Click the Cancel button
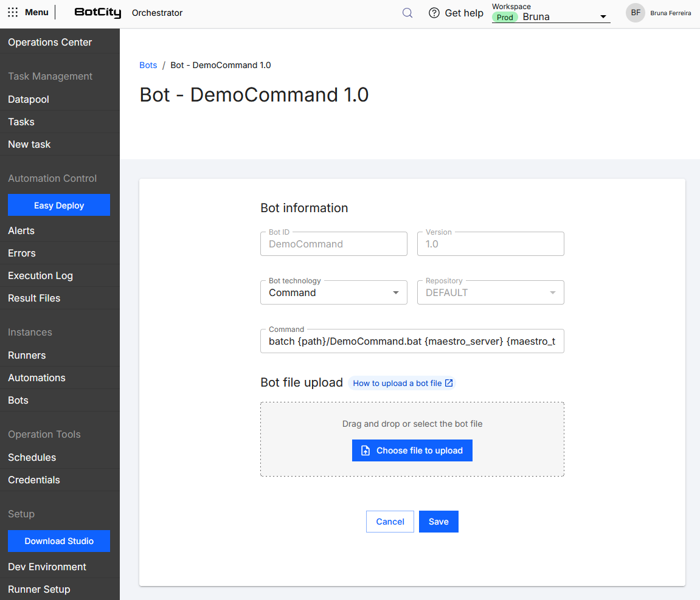The image size is (700, 600). tap(390, 522)
